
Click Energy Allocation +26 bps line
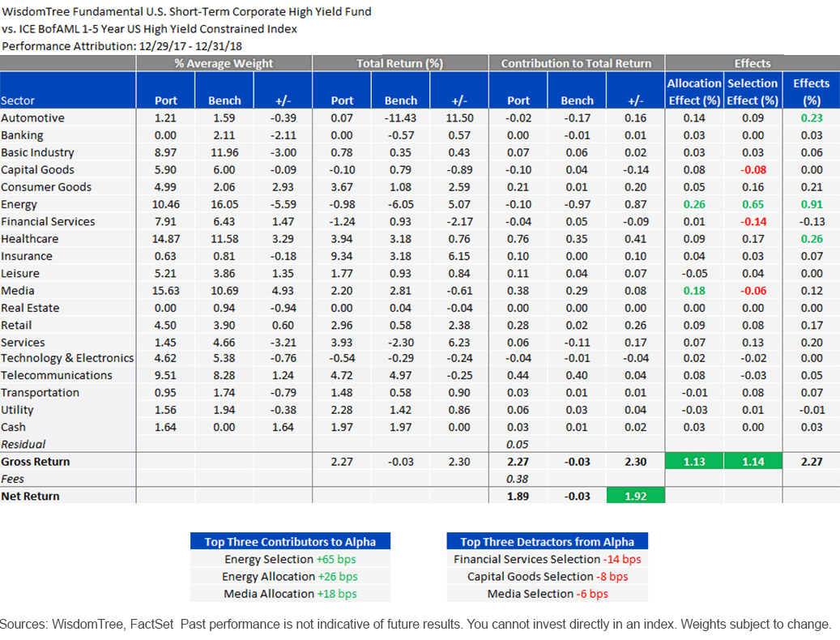click(290, 576)
